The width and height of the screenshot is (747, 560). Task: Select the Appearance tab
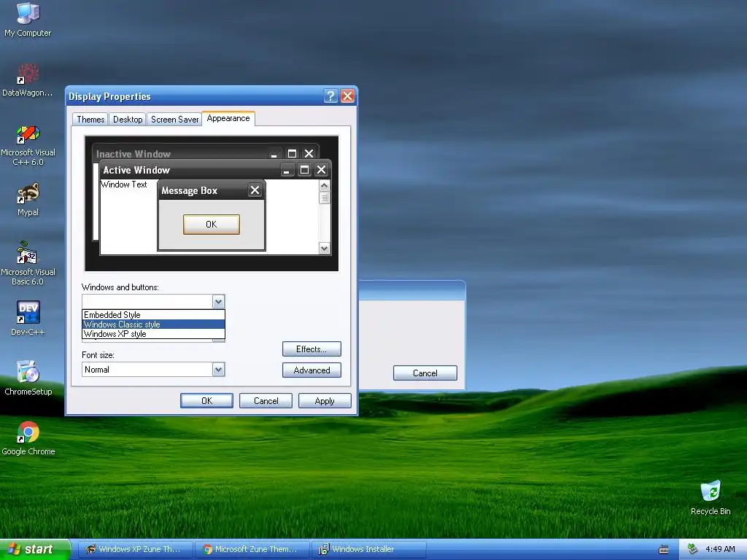click(x=228, y=119)
